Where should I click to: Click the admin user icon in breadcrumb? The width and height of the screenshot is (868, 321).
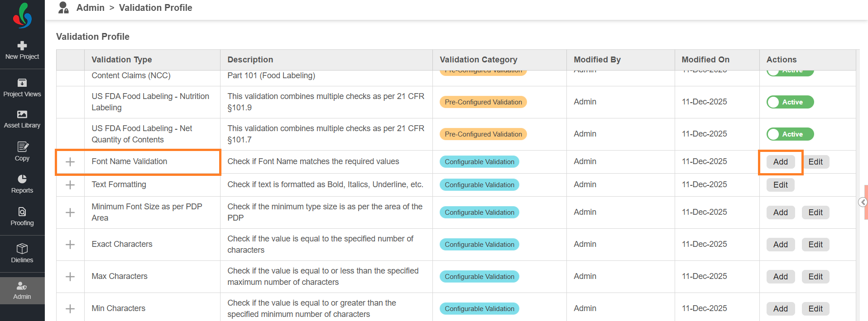63,8
